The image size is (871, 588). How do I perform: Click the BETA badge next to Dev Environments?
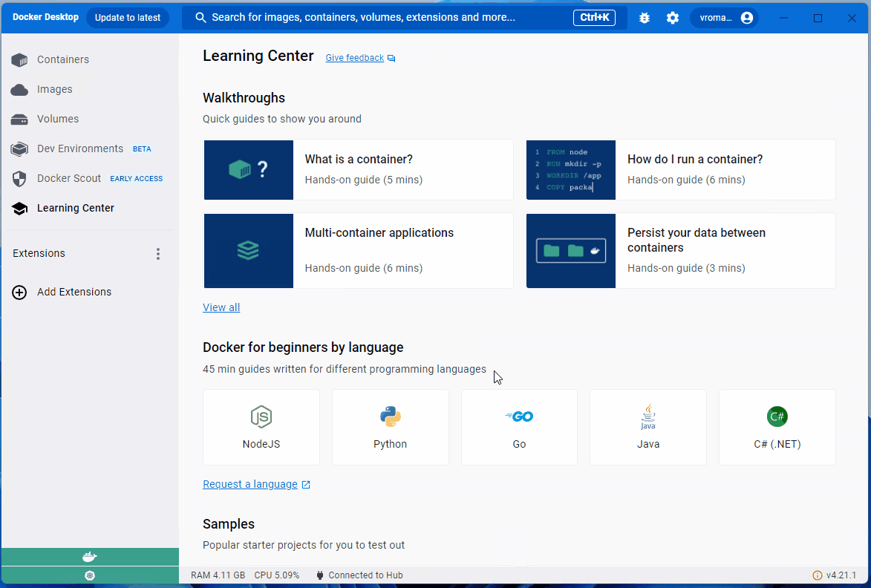[x=142, y=148]
